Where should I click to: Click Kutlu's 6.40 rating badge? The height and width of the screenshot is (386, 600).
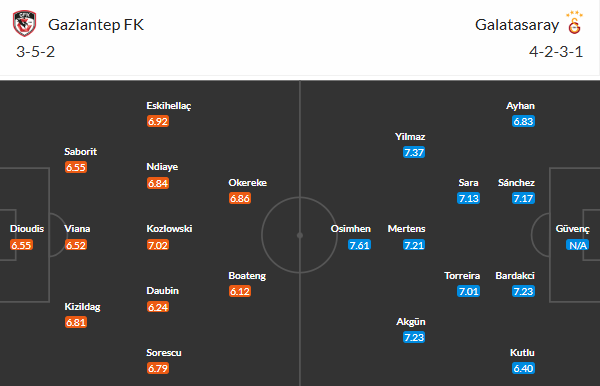point(523,368)
